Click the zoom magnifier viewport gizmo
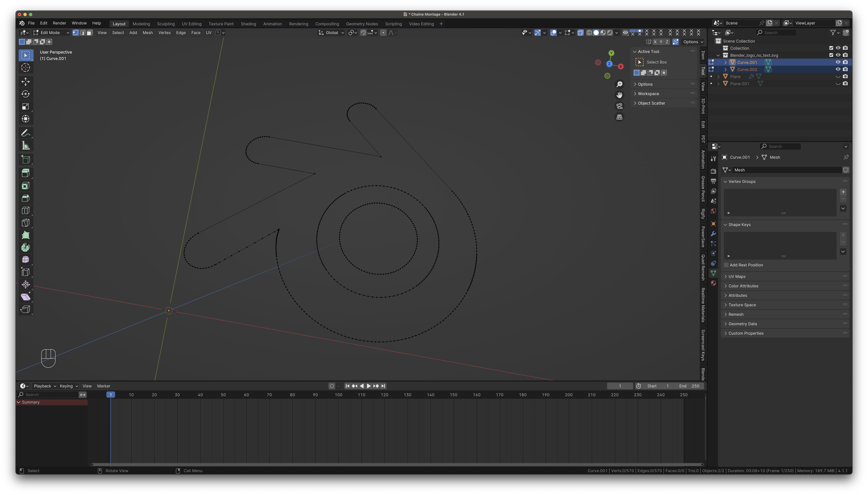868x495 pixels. [620, 84]
